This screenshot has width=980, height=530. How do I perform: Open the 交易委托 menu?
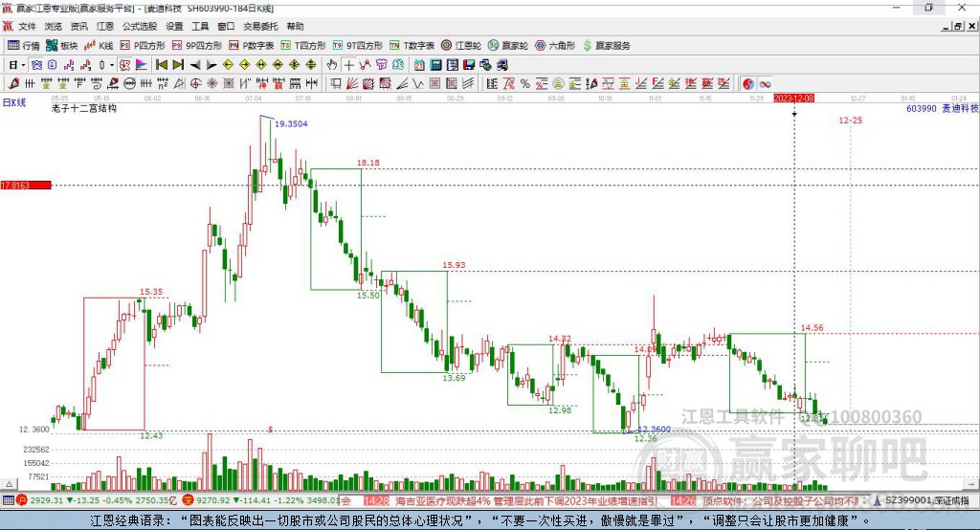(260, 26)
